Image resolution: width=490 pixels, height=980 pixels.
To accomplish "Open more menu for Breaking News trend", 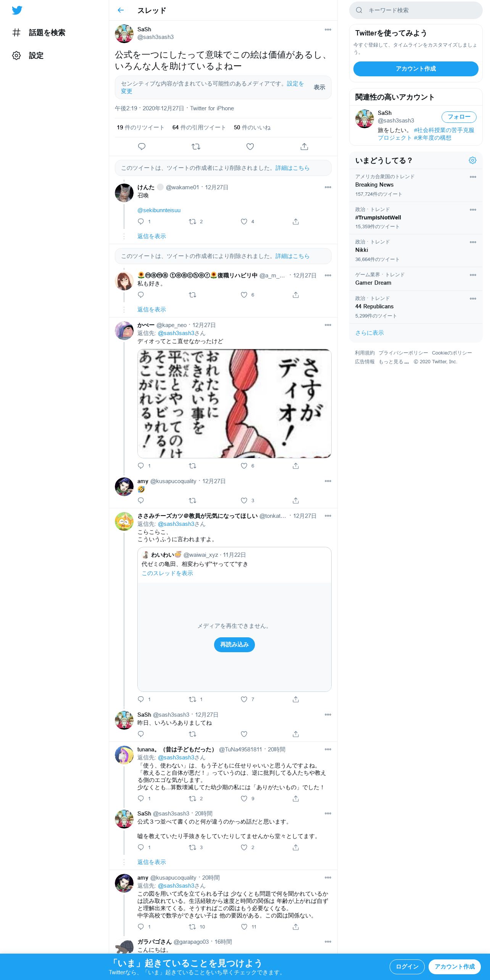I will (473, 177).
